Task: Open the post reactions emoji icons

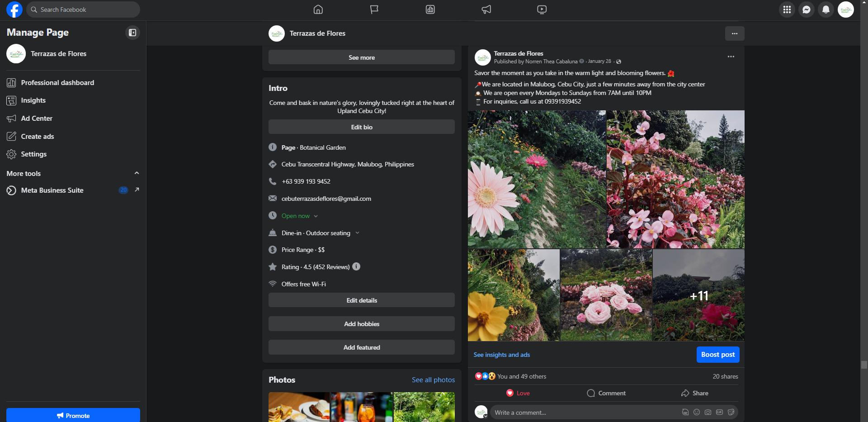Action: pos(485,376)
